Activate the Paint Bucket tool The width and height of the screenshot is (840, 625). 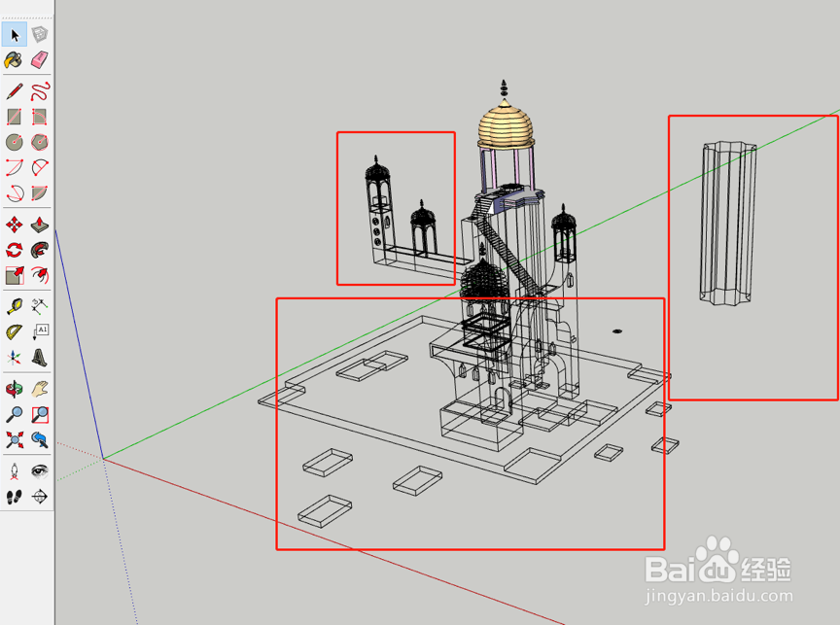pos(15,60)
